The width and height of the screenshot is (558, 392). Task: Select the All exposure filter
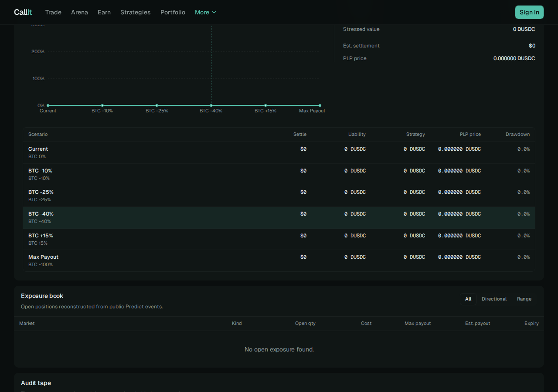468,299
